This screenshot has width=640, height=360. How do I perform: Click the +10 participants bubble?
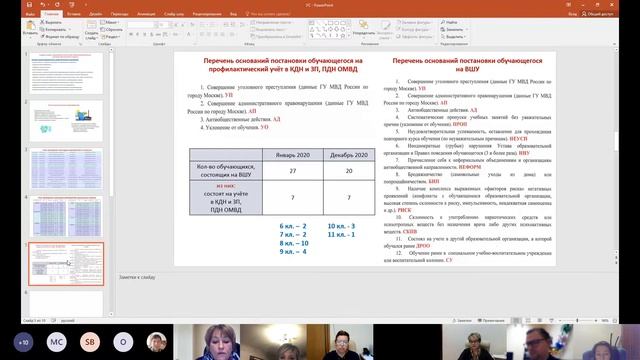pos(24,342)
